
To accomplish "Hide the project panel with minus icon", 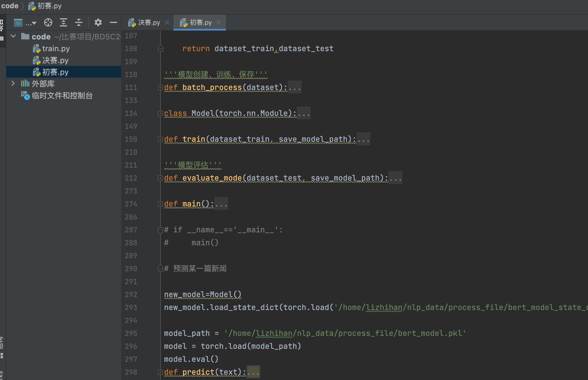I will coord(113,23).
